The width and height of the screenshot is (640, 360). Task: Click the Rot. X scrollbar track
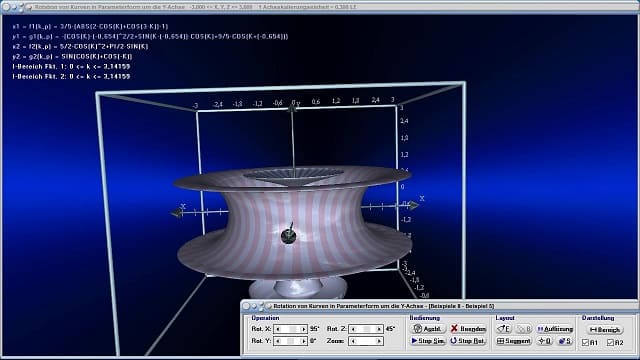tap(291, 329)
